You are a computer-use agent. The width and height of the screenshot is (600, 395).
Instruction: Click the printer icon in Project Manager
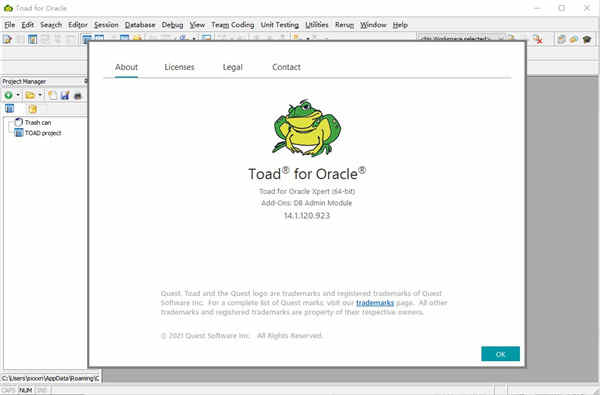click(78, 95)
